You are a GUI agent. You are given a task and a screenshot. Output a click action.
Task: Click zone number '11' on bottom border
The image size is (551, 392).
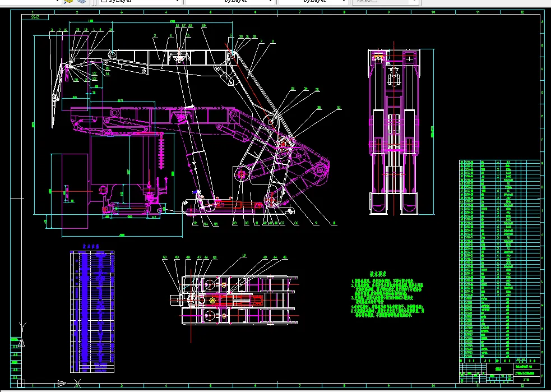pos(478,386)
